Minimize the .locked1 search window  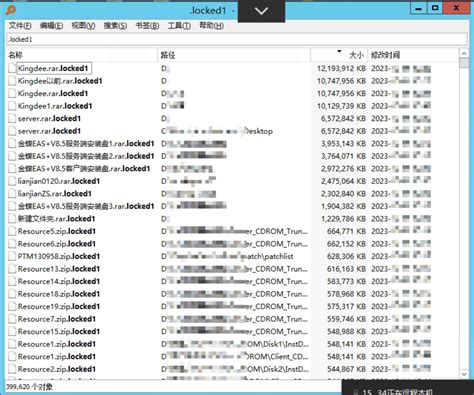tap(419, 8)
